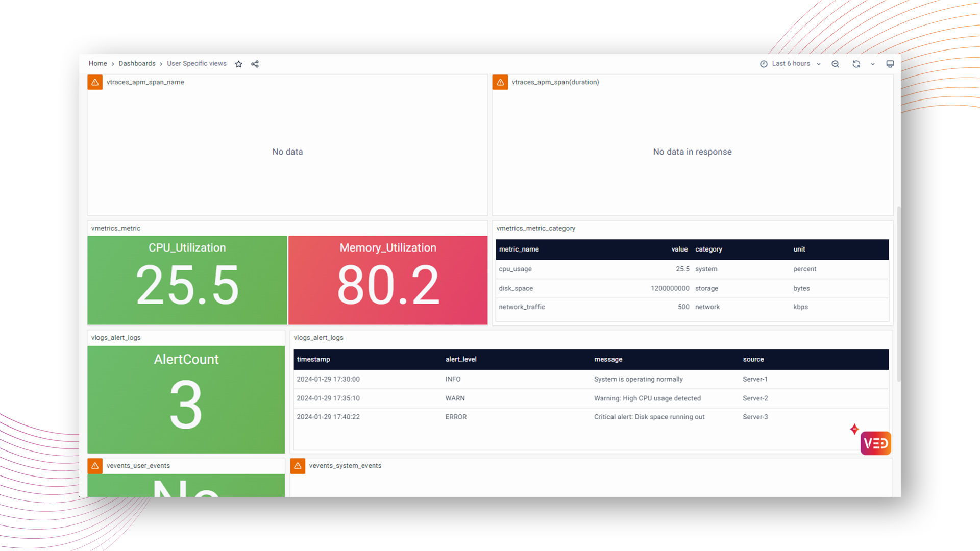The height and width of the screenshot is (551, 980).
Task: Open vmetrics_metric panel title menu
Action: click(116, 228)
